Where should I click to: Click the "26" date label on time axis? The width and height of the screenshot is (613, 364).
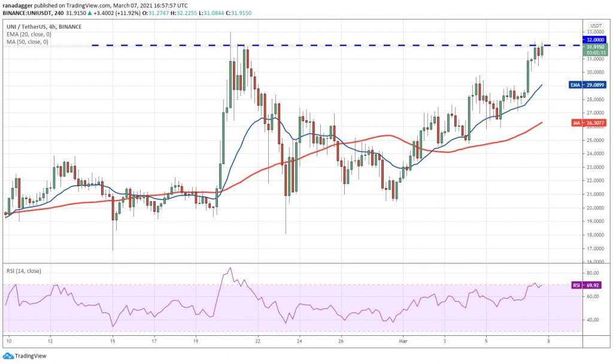(x=341, y=341)
